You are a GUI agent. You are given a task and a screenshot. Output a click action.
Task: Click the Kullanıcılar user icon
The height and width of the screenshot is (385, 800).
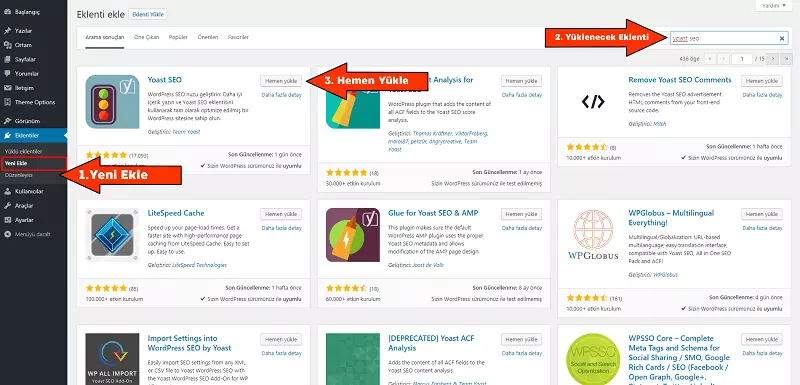(7, 191)
